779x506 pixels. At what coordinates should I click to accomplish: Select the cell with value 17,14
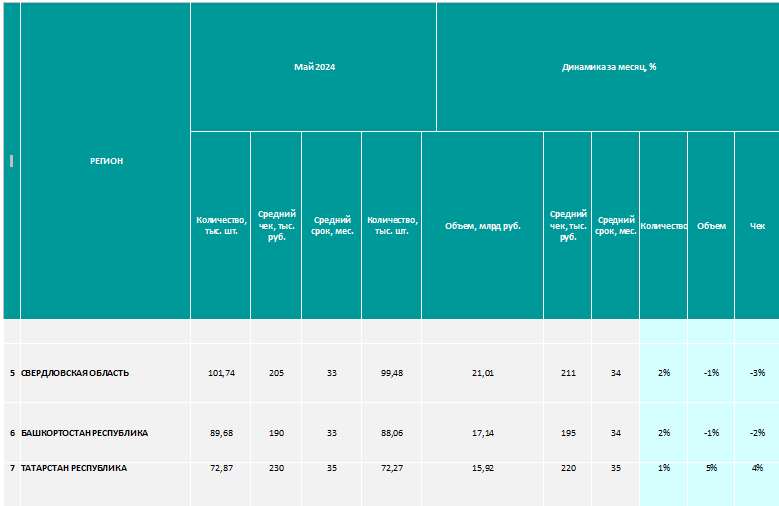pos(482,433)
